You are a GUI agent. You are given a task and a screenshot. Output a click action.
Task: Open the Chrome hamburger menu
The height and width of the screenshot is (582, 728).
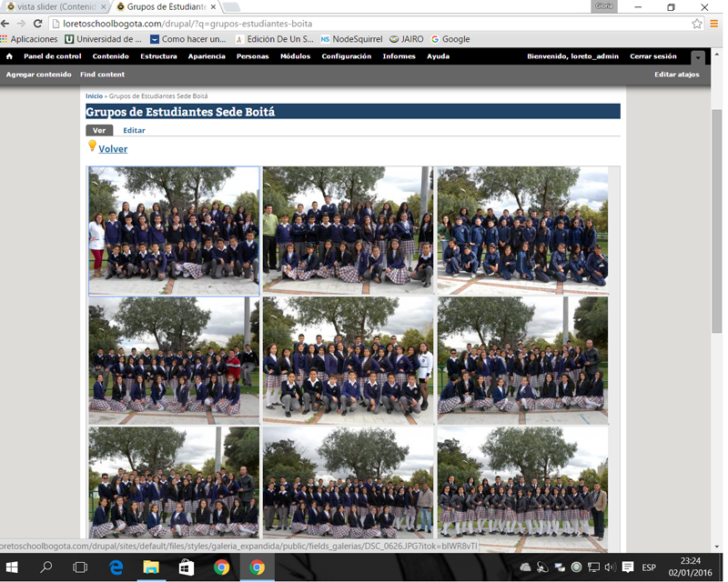pos(714,24)
